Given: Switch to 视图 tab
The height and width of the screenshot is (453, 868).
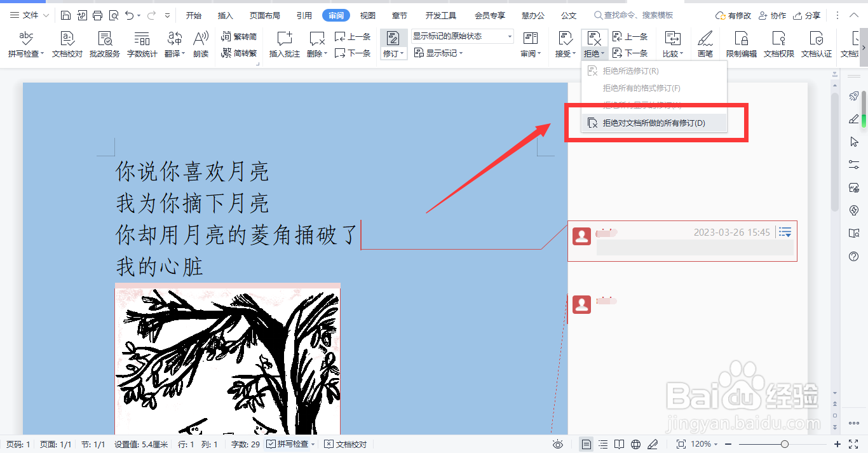Looking at the screenshot, I should [x=368, y=15].
